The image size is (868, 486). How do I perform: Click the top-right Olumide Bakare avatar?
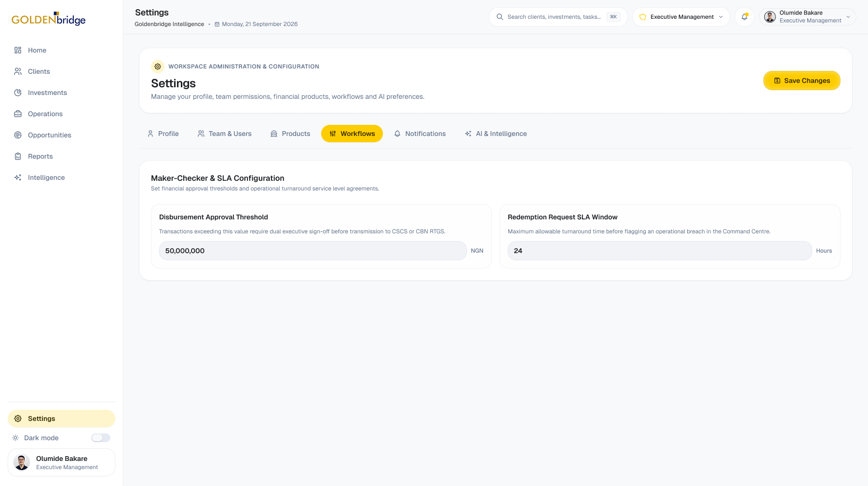click(x=770, y=17)
